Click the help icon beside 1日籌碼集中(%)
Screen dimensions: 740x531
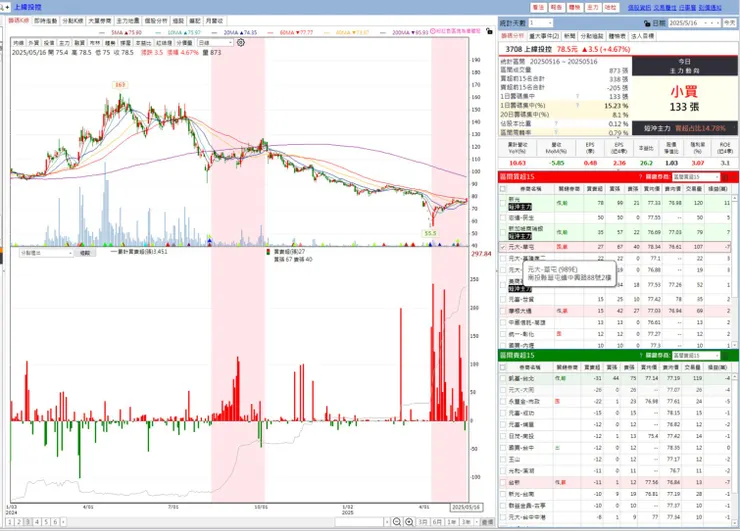[x=578, y=105]
